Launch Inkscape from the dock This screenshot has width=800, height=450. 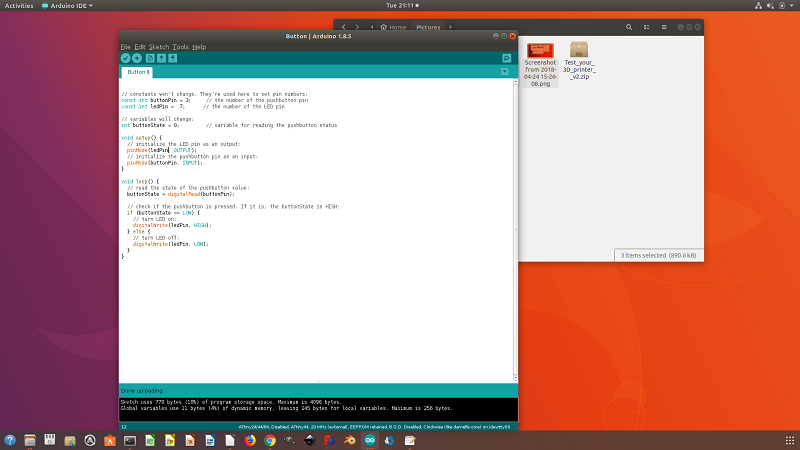[x=310, y=440]
